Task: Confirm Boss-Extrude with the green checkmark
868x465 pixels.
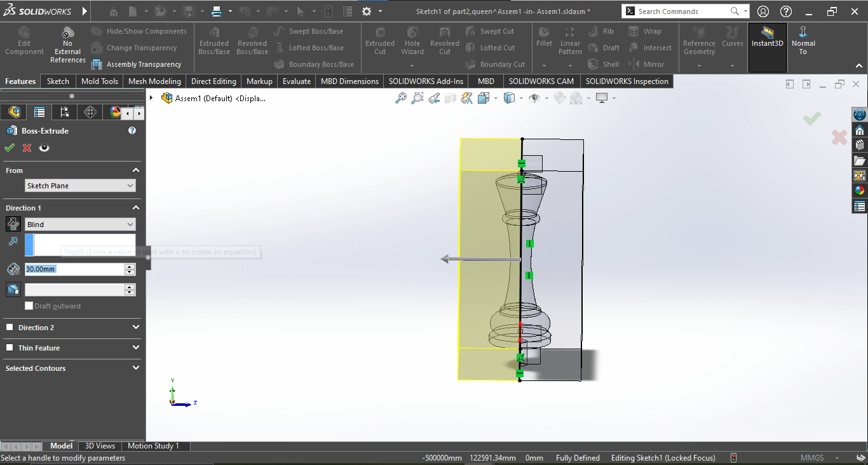Action: coord(9,148)
